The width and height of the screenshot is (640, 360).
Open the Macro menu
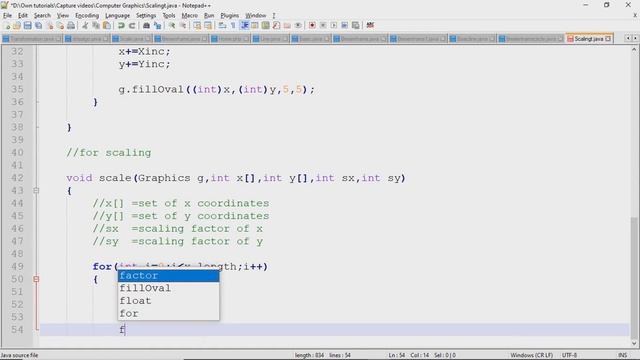(189, 16)
